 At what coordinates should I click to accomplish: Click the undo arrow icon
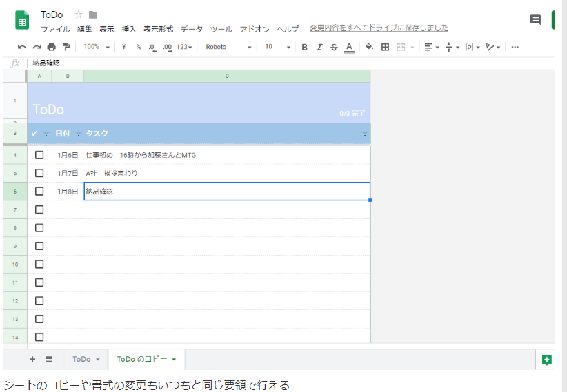(x=22, y=47)
